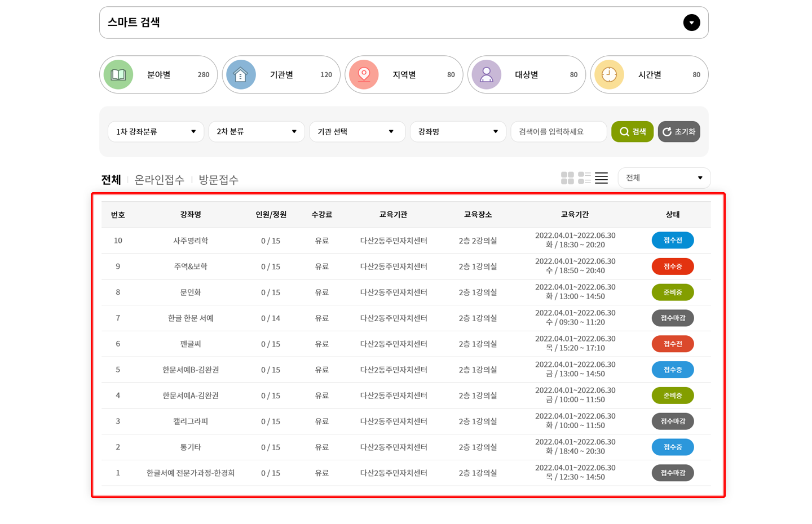
Task: Open the 강좌명 search type dropdown
Action: pos(458,132)
